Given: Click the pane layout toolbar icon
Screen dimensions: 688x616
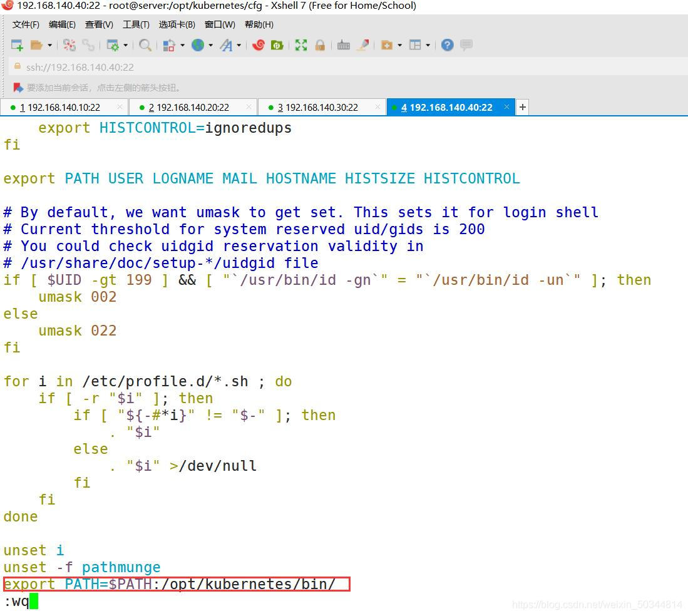Looking at the screenshot, I should [415, 44].
